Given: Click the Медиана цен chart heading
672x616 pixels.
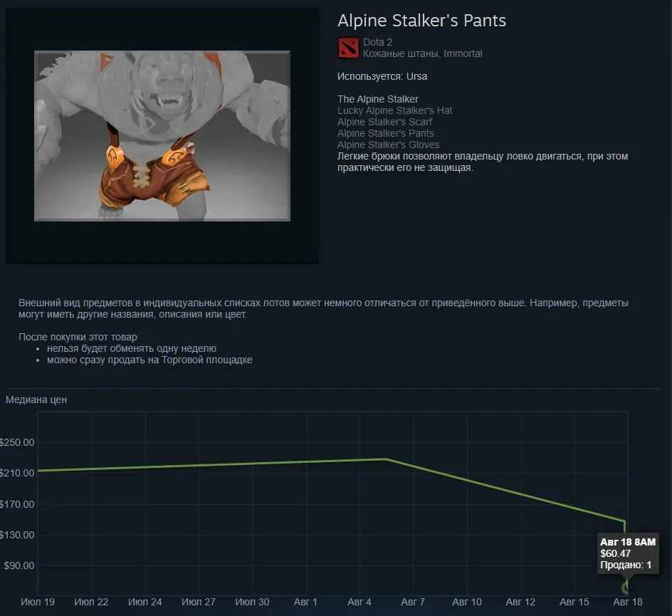Looking at the screenshot, I should [x=36, y=400].
